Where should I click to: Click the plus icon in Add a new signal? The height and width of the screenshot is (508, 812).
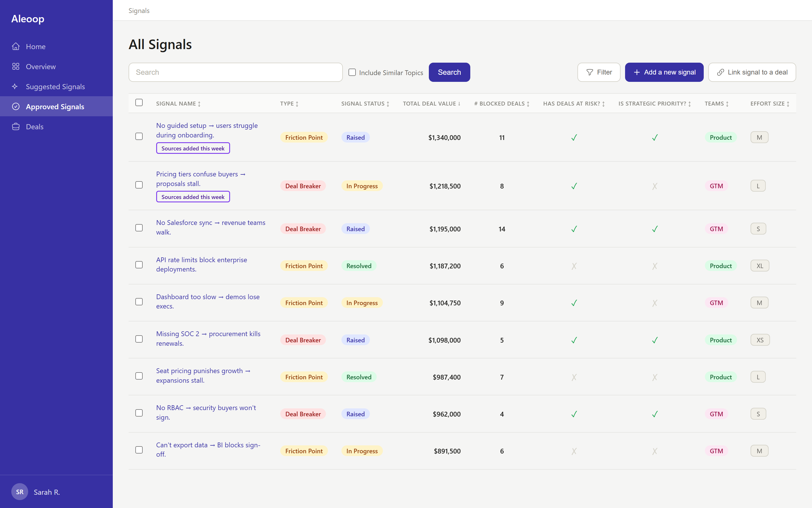637,72
